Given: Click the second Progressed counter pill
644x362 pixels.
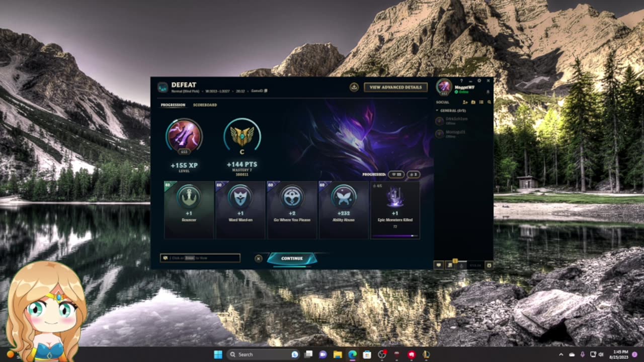Looking at the screenshot, I should tap(414, 174).
